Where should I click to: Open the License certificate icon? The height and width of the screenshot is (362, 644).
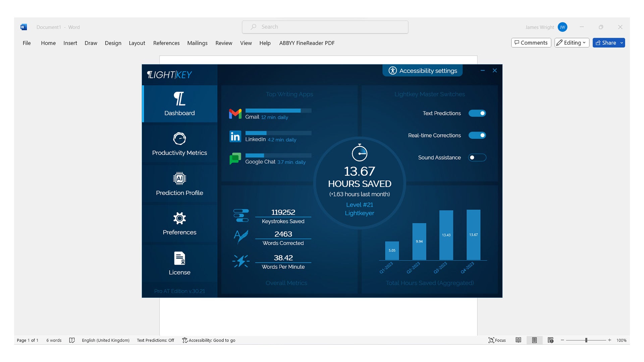click(179, 258)
